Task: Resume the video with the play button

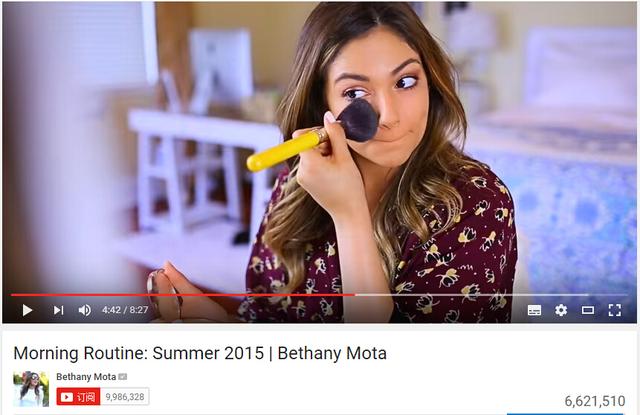Action: (27, 310)
